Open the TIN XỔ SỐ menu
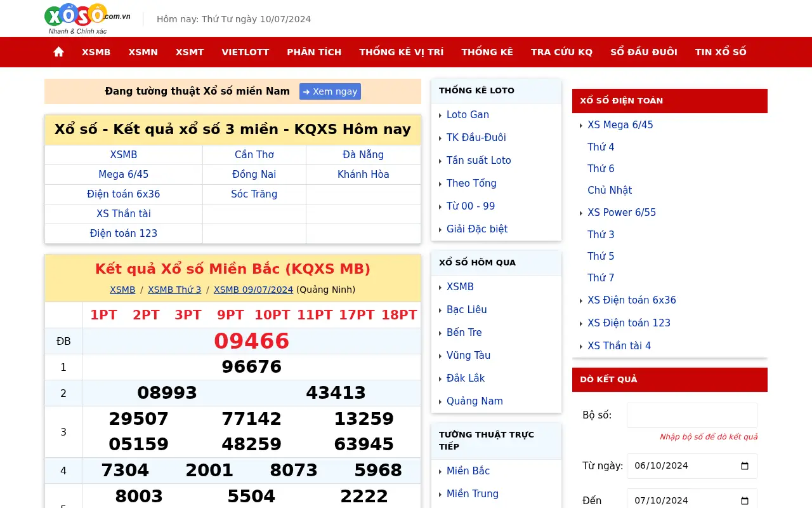This screenshot has height=508, width=812. 721,52
